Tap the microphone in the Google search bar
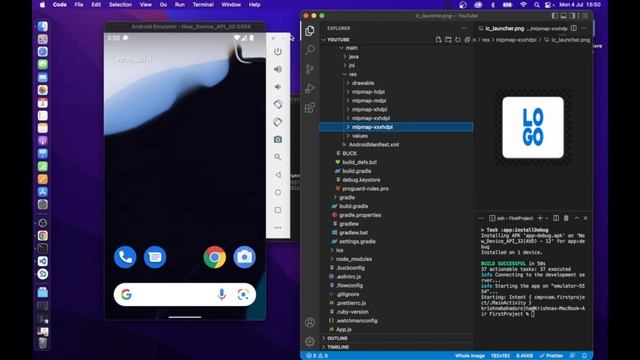The height and width of the screenshot is (360, 640). coord(222,294)
